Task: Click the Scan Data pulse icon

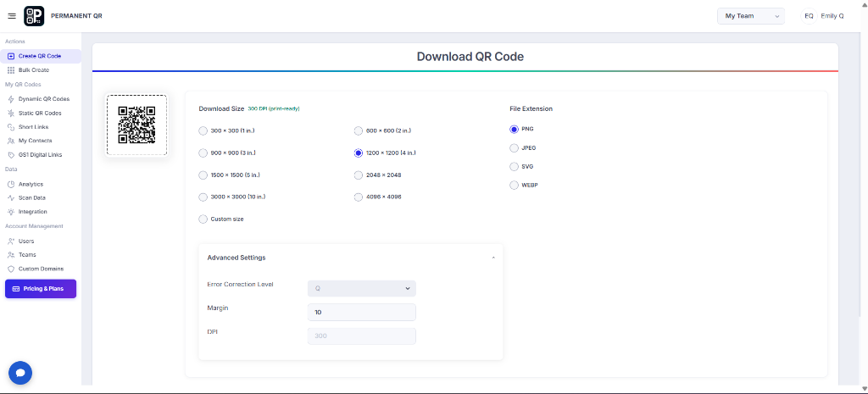Action: pyautogui.click(x=11, y=197)
